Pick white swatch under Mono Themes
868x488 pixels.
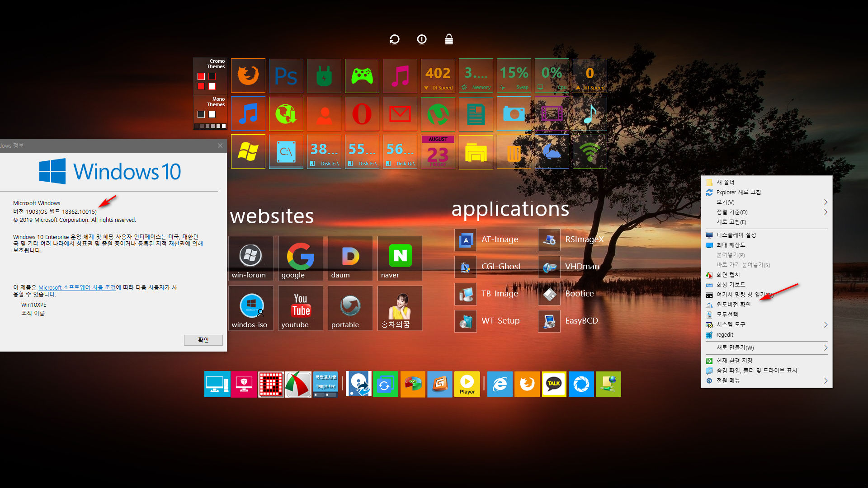pyautogui.click(x=212, y=114)
